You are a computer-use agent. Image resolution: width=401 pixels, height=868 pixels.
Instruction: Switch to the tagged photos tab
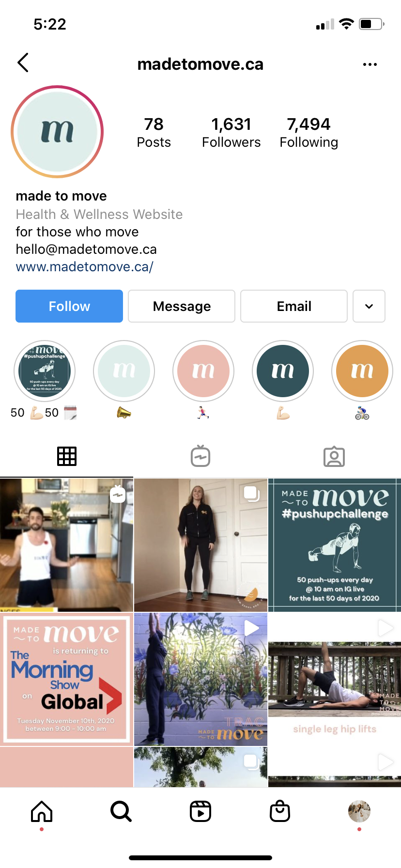[334, 456]
